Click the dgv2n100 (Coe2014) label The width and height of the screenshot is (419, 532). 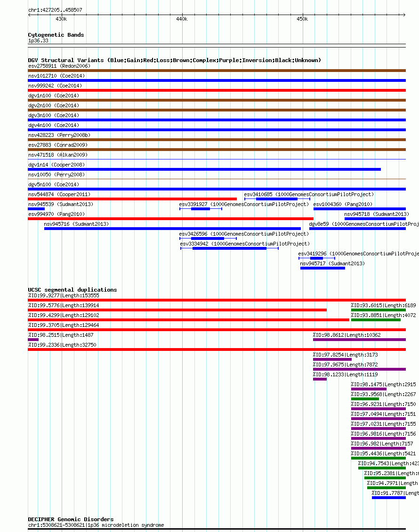[54, 105]
